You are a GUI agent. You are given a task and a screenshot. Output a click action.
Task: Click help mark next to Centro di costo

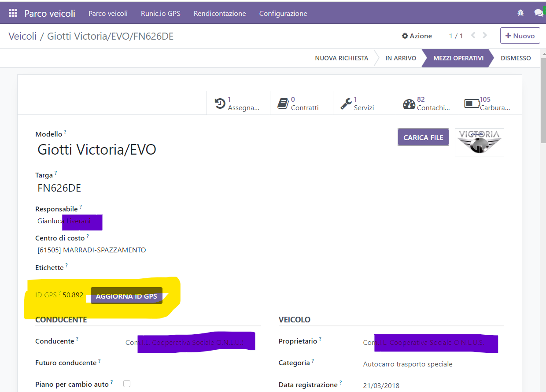[87, 236]
